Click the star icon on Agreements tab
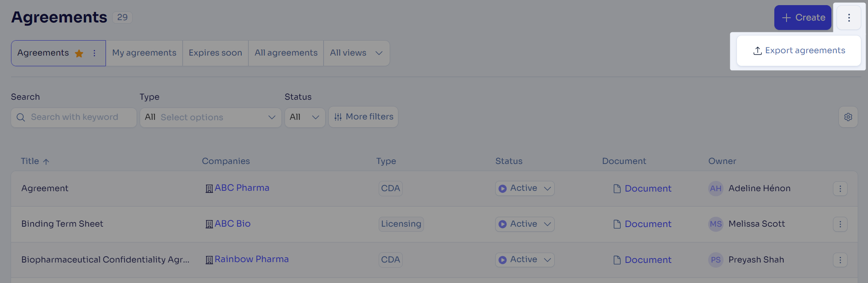Image resolution: width=868 pixels, height=283 pixels. coord(79,53)
